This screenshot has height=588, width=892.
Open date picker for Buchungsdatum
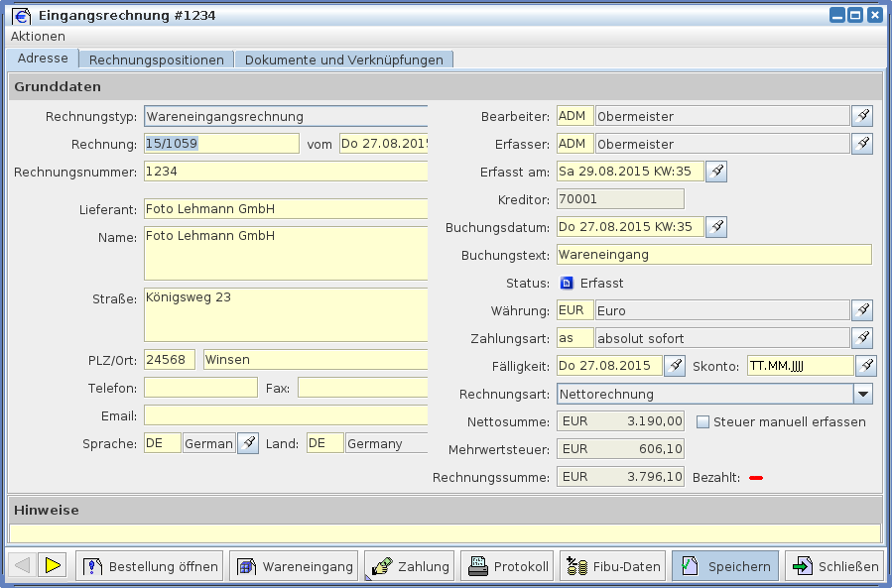716,227
